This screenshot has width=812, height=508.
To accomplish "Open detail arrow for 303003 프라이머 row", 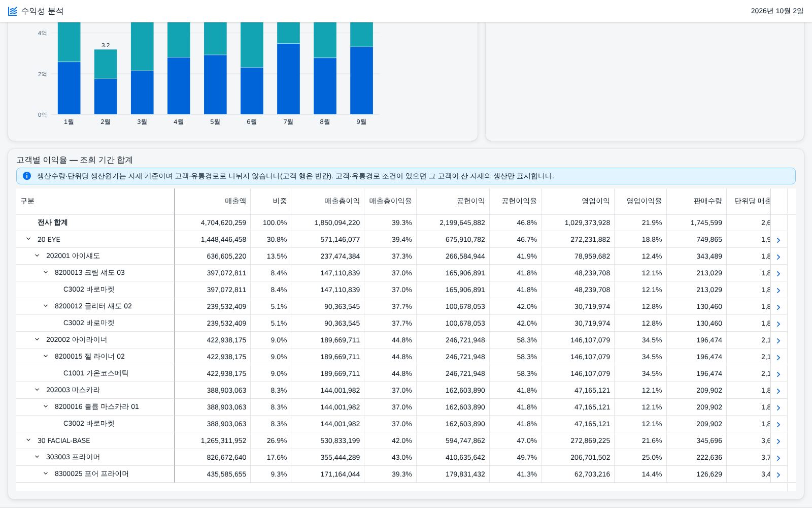I will [x=779, y=458].
